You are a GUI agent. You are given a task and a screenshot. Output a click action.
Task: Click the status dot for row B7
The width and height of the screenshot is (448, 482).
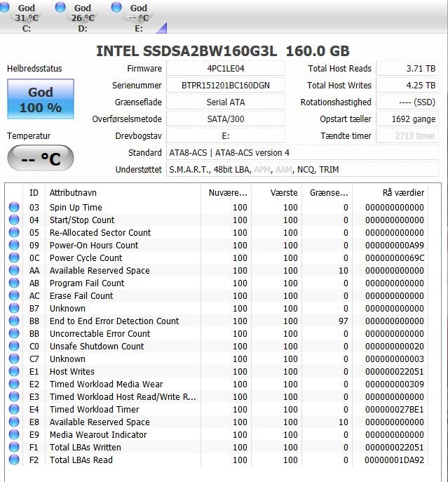coord(14,308)
